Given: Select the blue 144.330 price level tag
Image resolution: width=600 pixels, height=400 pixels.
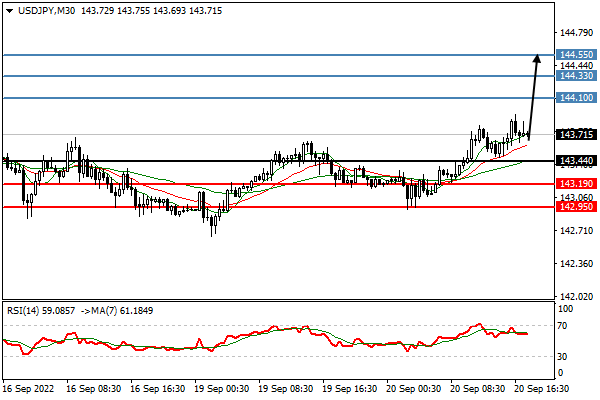Looking at the screenshot, I should tap(576, 76).
